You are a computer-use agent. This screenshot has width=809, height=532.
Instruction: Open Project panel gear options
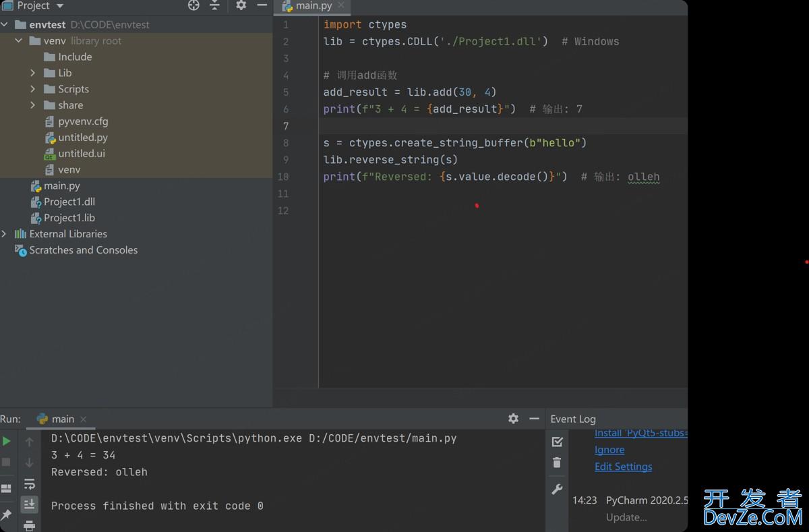[241, 6]
